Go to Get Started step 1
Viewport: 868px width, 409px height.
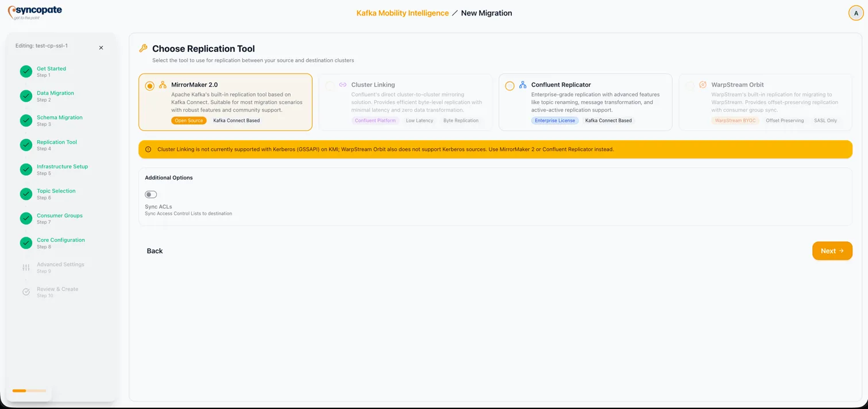tap(51, 71)
